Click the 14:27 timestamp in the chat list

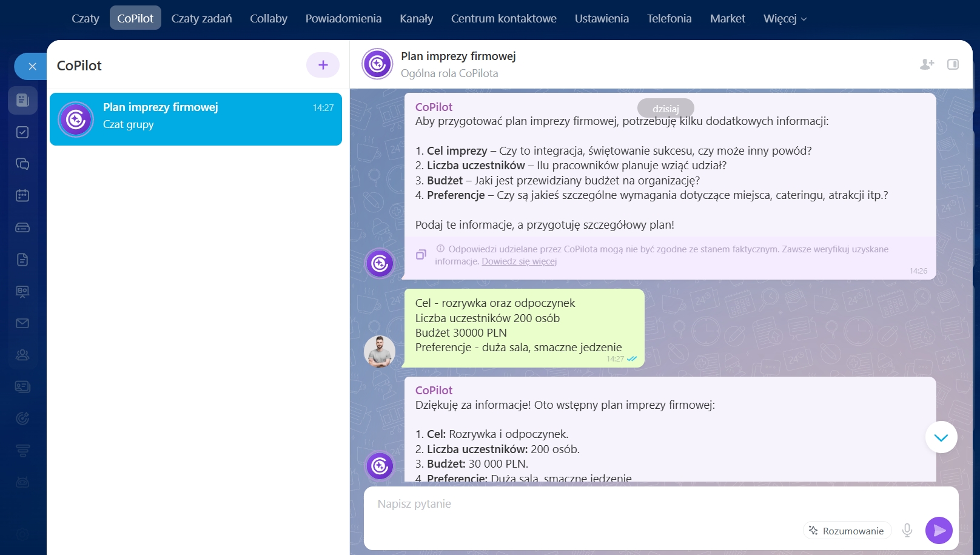(x=323, y=107)
